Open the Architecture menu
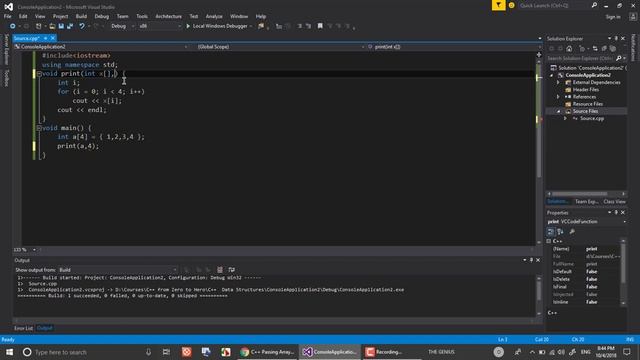 168,16
